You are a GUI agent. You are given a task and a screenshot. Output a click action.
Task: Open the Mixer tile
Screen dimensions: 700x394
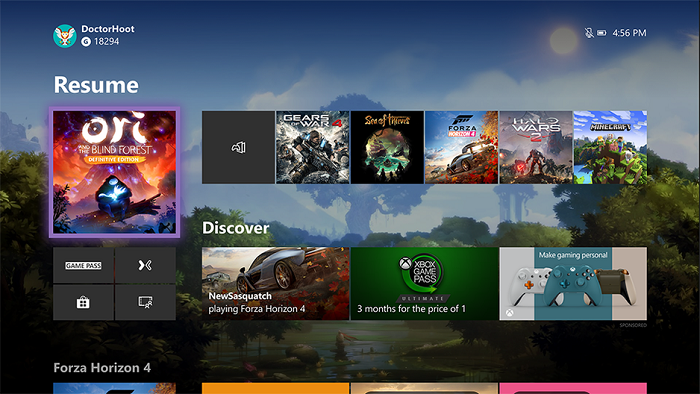[x=145, y=265]
